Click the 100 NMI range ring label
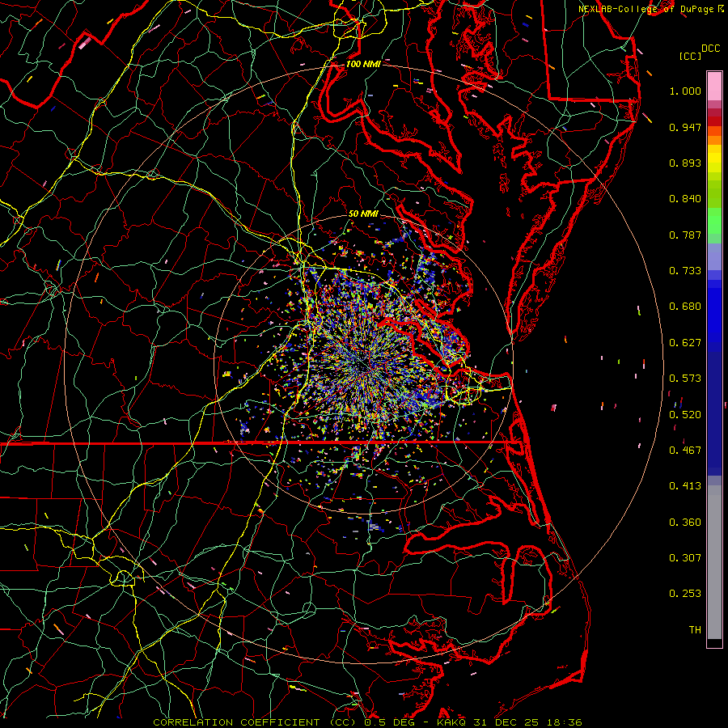Screen dimensions: 728x728 pyautogui.click(x=363, y=64)
